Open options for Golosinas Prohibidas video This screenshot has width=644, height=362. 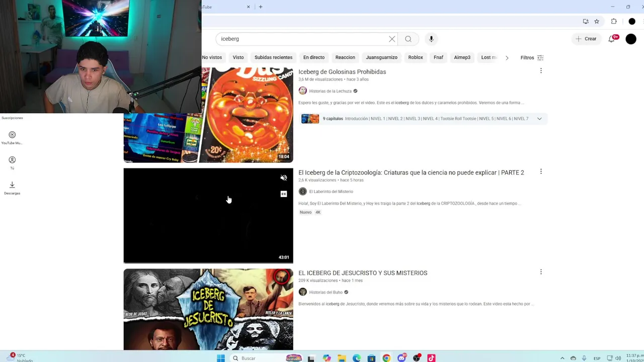tap(541, 71)
